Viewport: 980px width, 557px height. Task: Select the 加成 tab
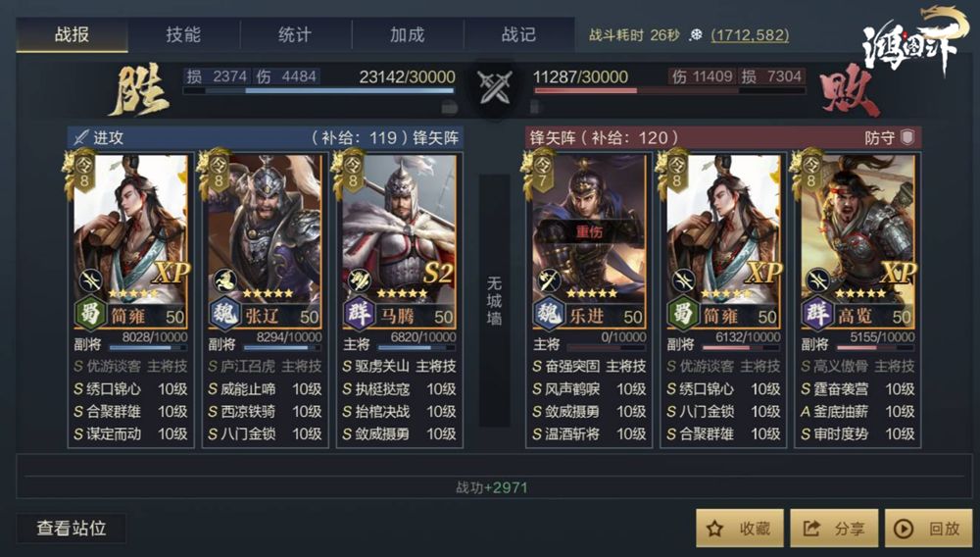(407, 34)
